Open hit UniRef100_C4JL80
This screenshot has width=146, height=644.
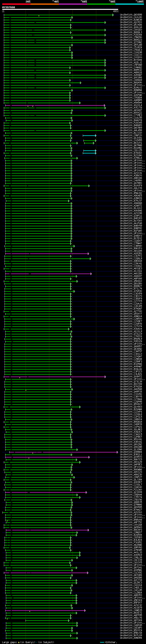tap(131, 17)
